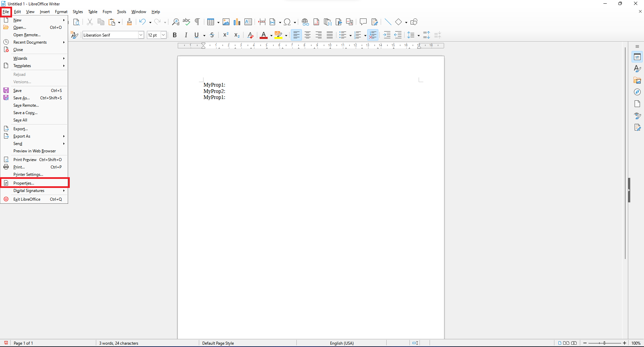Open Underline style dropdown arrow
Viewport: 644px width, 347px height.
point(204,35)
